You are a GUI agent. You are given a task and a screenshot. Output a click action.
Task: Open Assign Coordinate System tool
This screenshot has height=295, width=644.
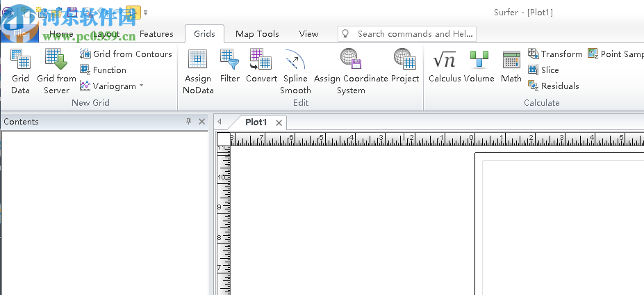click(351, 71)
